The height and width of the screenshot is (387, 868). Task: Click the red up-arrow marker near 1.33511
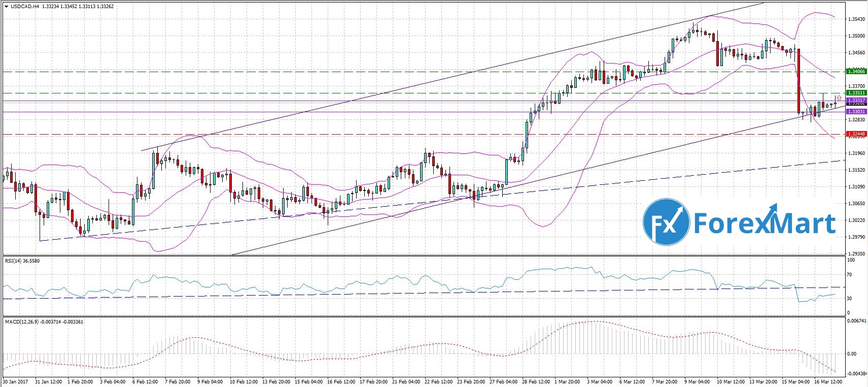point(839,97)
